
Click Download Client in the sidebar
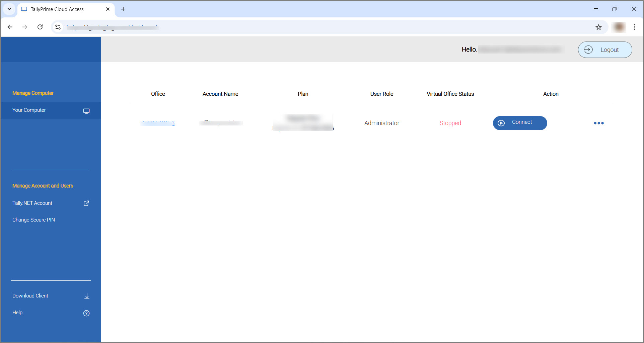30,296
